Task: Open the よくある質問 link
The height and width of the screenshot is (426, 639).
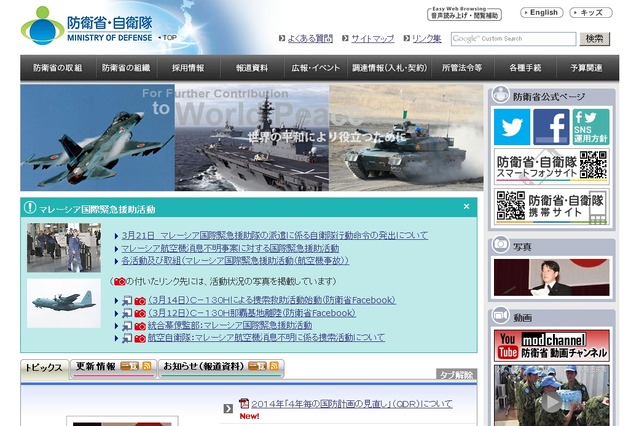Action: click(310, 38)
